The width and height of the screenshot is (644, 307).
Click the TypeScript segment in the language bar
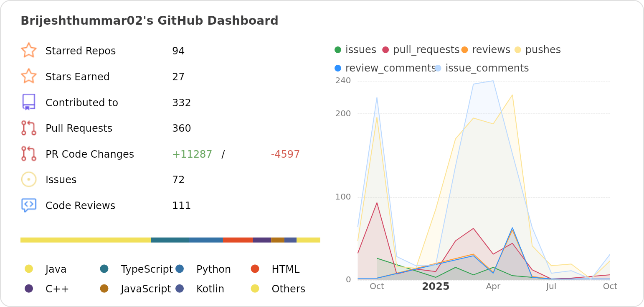click(x=169, y=240)
